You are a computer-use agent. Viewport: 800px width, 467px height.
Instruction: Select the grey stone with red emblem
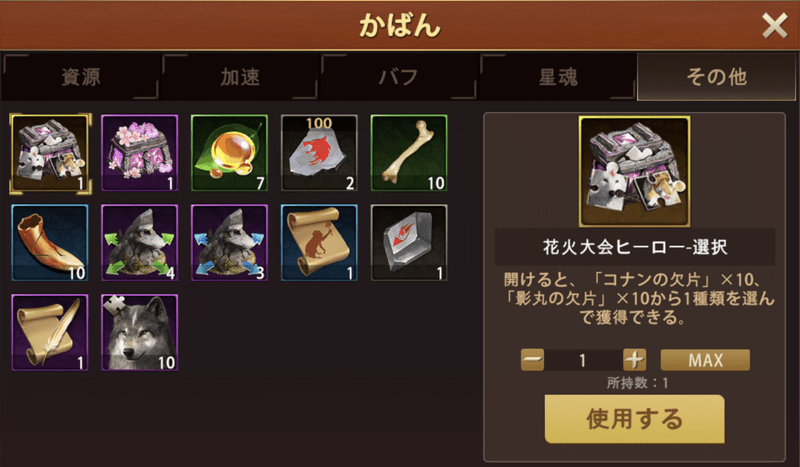409,242
